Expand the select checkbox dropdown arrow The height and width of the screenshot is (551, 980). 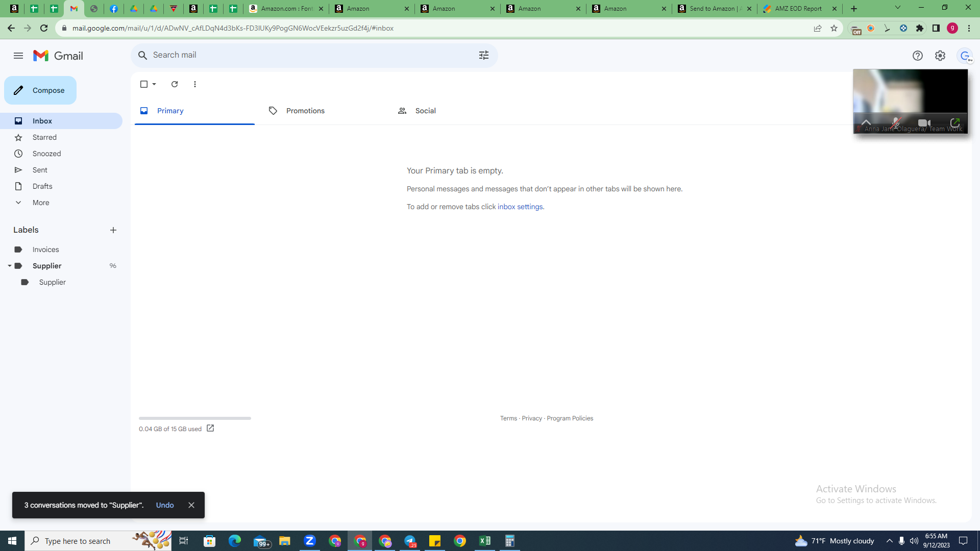click(x=154, y=84)
